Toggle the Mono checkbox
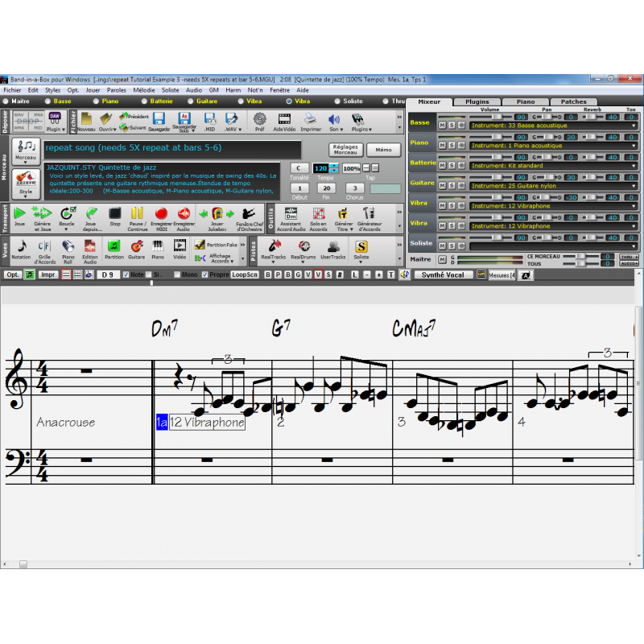Screen dimensions: 644x644 177,275
